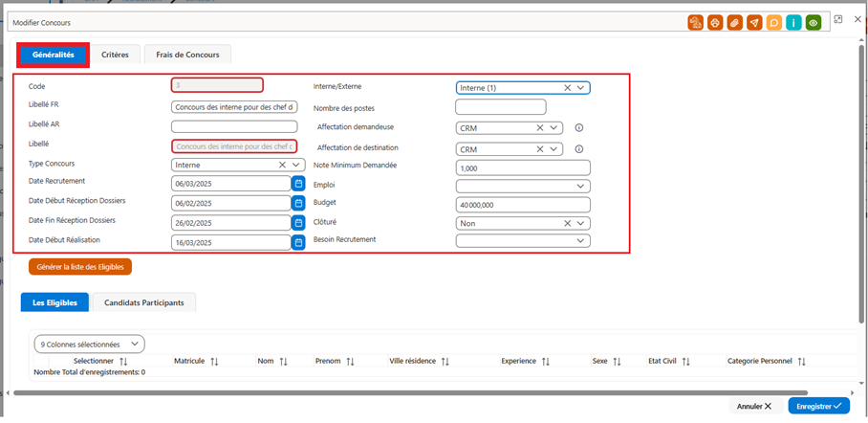Click the green eye view icon

click(814, 23)
